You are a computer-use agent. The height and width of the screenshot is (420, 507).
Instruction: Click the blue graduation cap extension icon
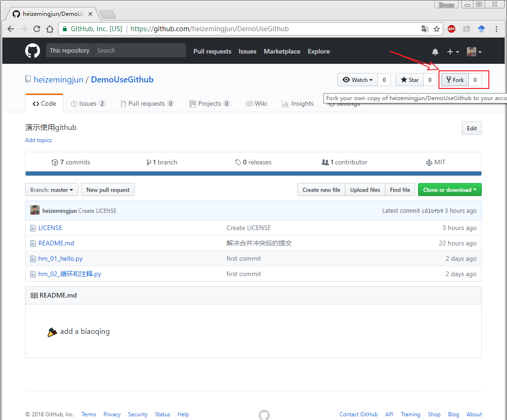pos(481,29)
